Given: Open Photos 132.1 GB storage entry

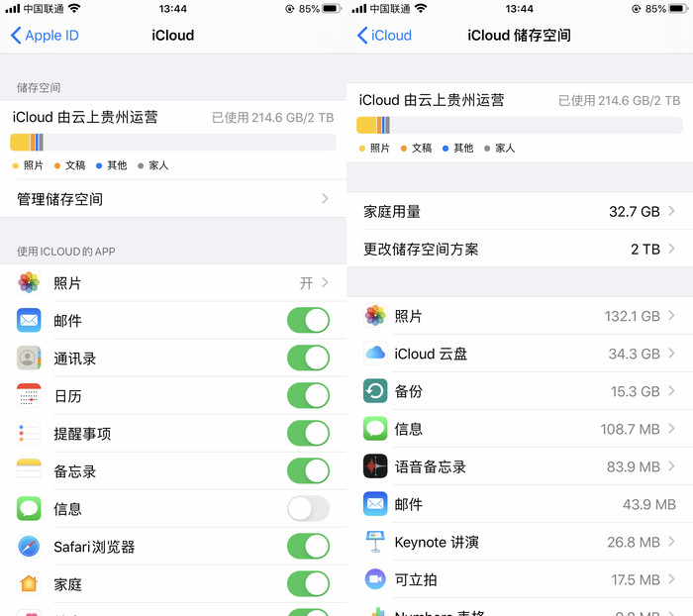Looking at the screenshot, I should coord(520,316).
